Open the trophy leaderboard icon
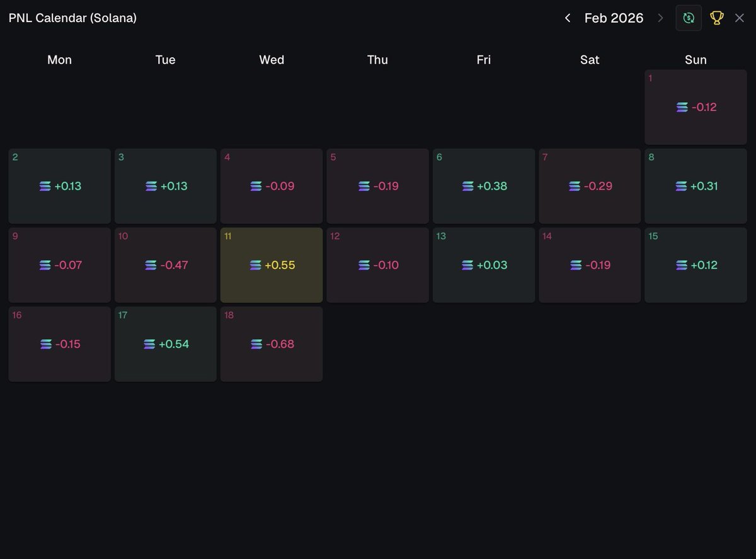Screen dimensions: 756x559 click(x=716, y=18)
